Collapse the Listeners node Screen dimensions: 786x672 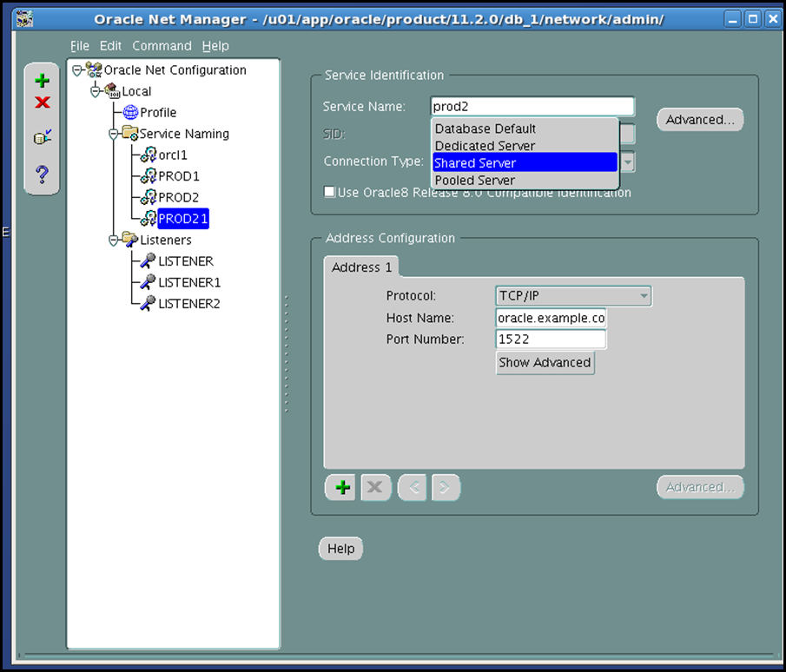(x=113, y=240)
